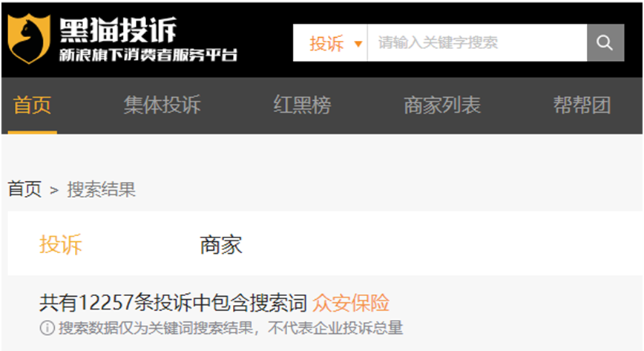
Task: Click the 新浪旗下消费者服务平台 tagline
Action: tap(148, 55)
